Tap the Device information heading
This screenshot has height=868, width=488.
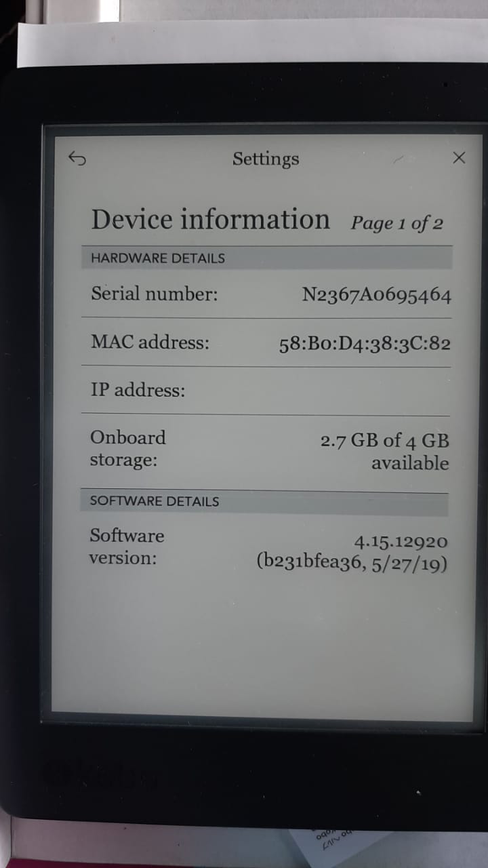[x=211, y=220]
